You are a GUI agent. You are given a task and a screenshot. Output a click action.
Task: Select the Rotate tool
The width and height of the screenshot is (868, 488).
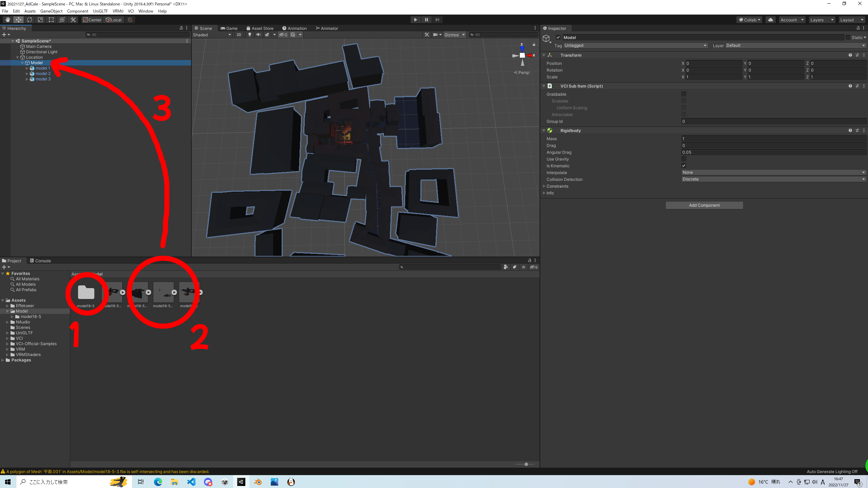click(30, 20)
